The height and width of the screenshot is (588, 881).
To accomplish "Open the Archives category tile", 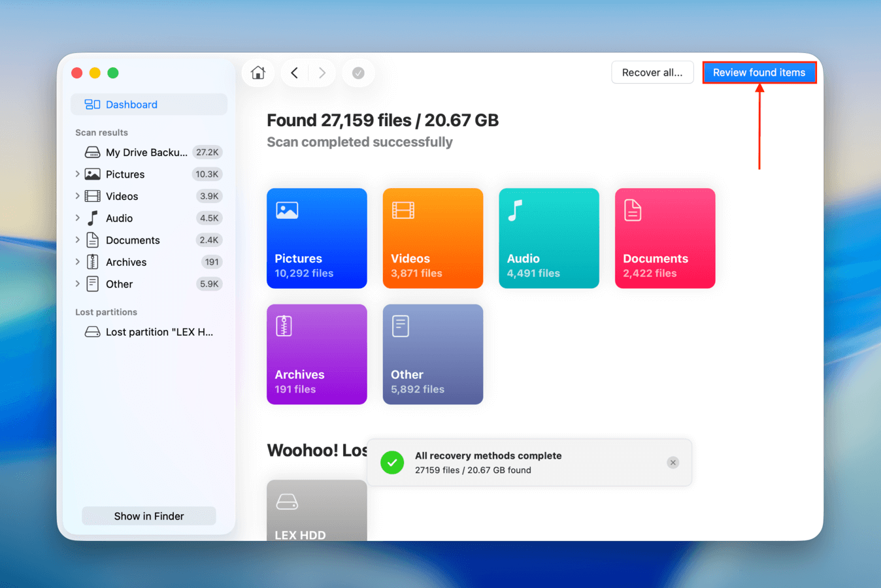I will tap(316, 354).
